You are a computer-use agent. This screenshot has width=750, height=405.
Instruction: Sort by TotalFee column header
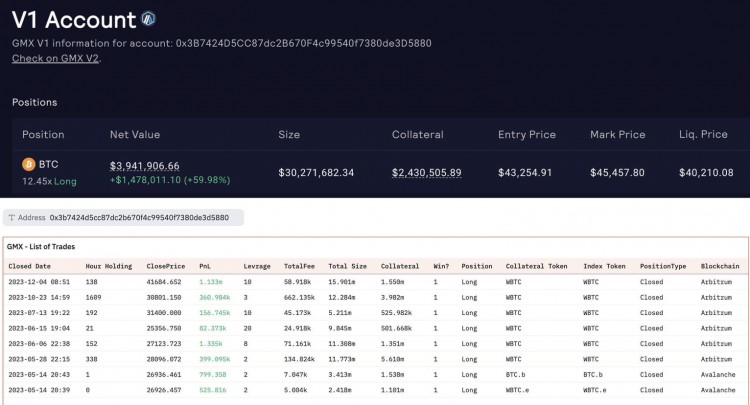point(299,266)
